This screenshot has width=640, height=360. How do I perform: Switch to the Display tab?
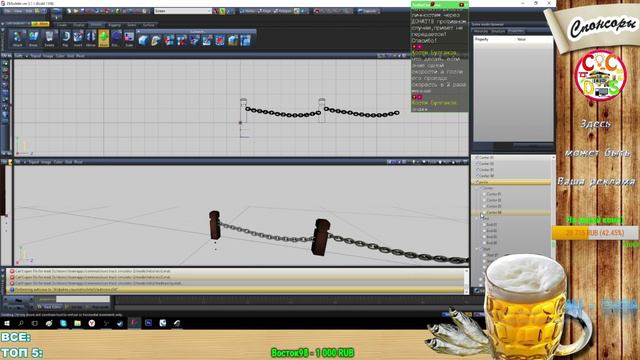pos(79,25)
